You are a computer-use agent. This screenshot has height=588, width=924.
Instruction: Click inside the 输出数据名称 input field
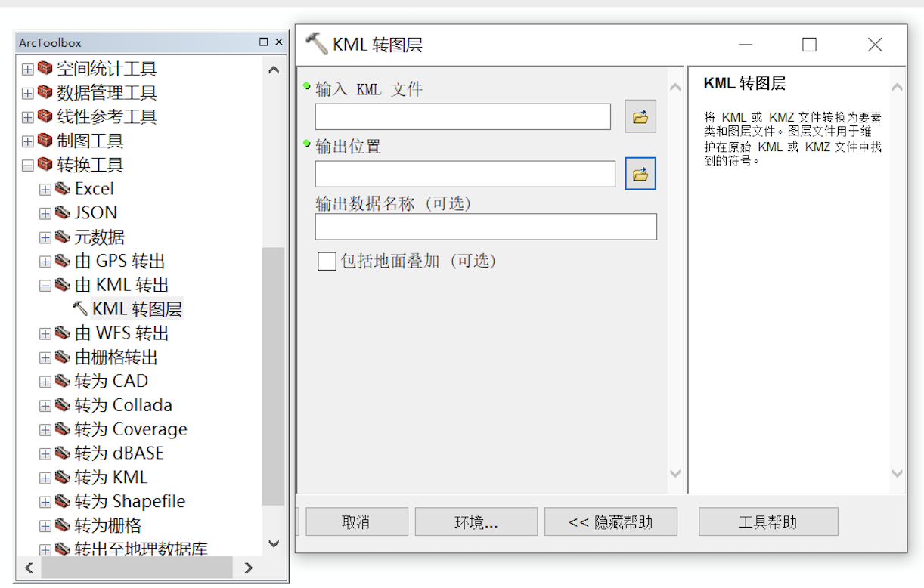click(485, 227)
